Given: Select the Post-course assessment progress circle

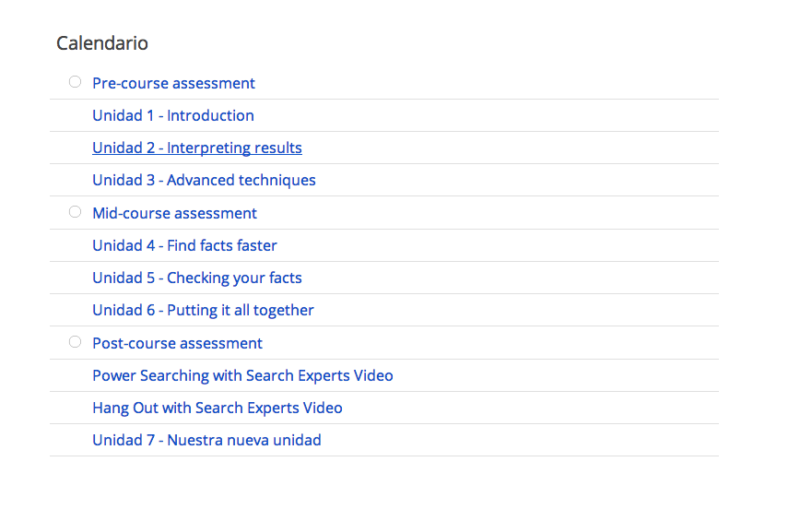Looking at the screenshot, I should point(75,342).
